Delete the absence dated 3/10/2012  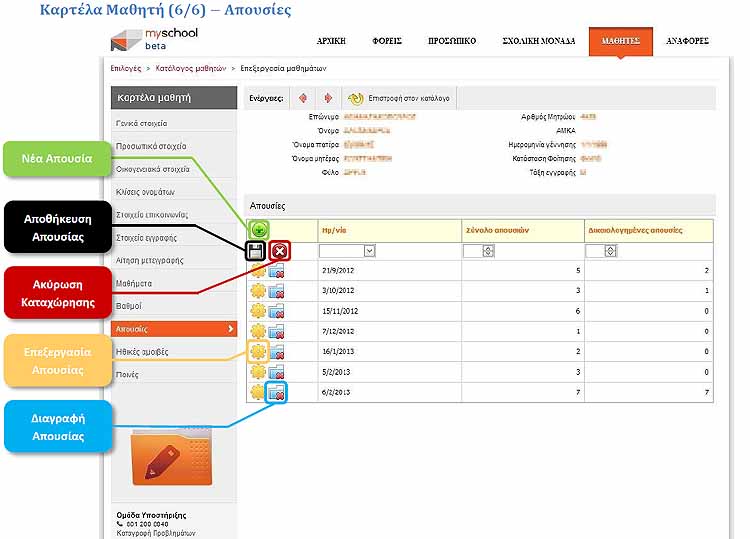click(278, 291)
